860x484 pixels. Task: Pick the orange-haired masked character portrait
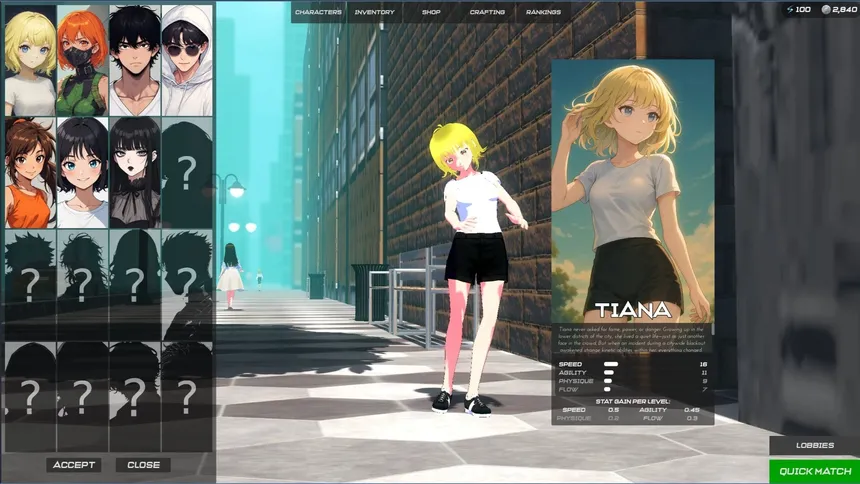coord(82,60)
